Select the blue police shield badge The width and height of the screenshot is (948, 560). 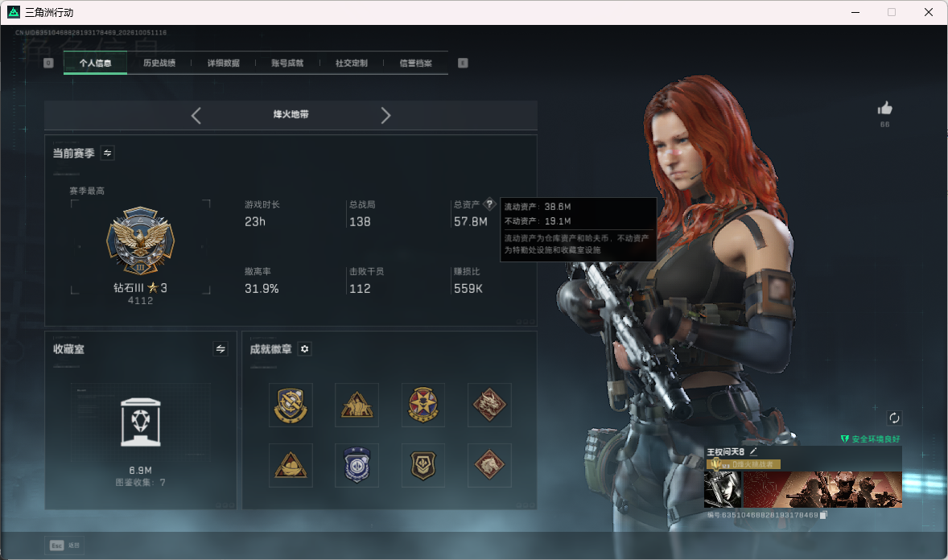[x=357, y=466]
